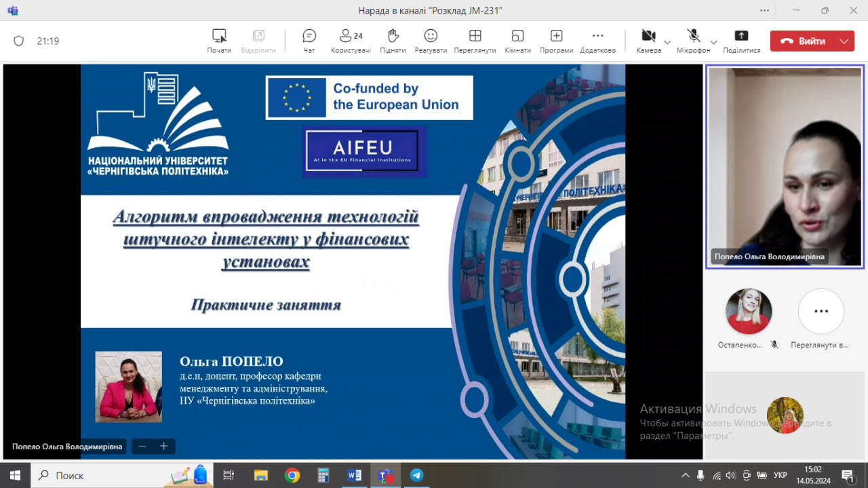
Task: Open Програми apps panel
Action: click(x=556, y=41)
